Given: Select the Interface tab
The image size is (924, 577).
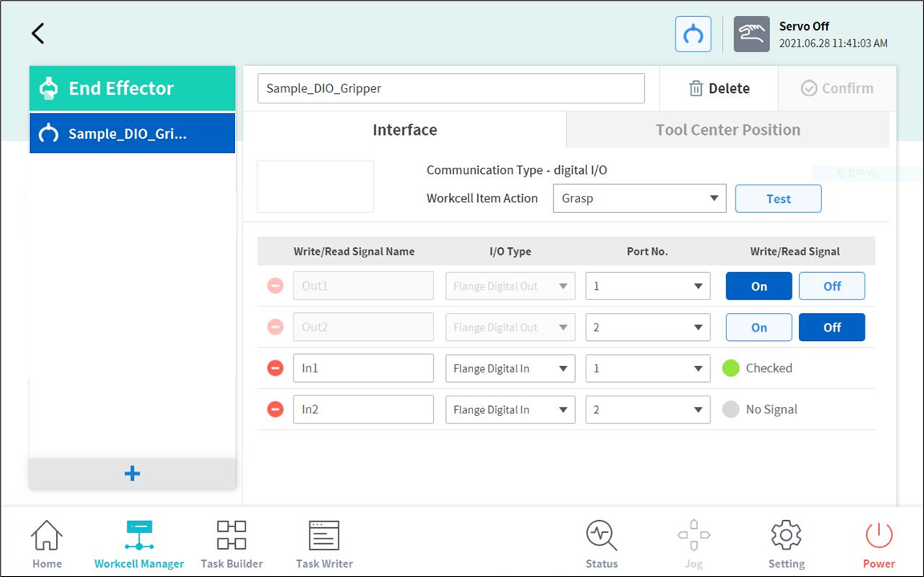Looking at the screenshot, I should (x=404, y=130).
